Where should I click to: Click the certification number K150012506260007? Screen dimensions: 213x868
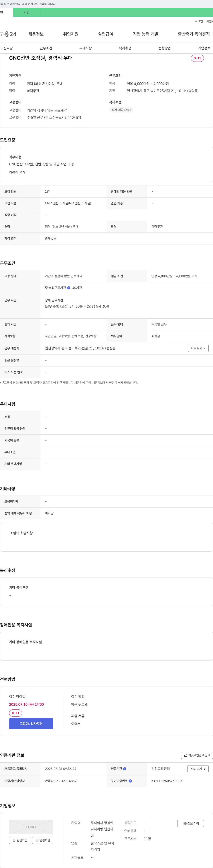point(167,781)
